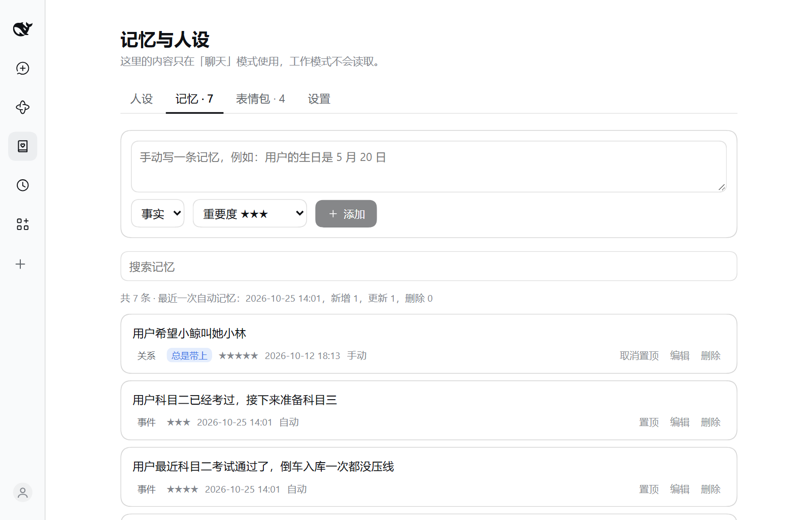Select the 记忆 · 7 tab
Screen dimensions: 812x520
pyautogui.click(x=194, y=99)
